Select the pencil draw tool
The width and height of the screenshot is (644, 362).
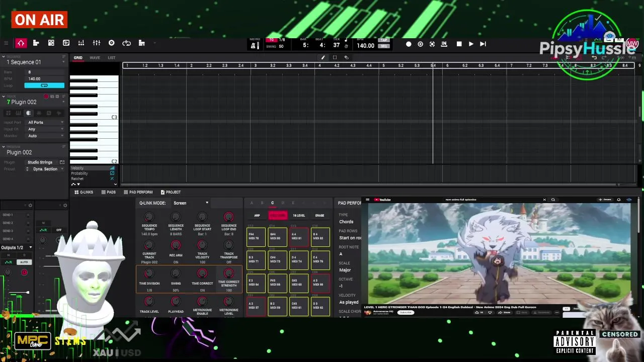(x=323, y=57)
